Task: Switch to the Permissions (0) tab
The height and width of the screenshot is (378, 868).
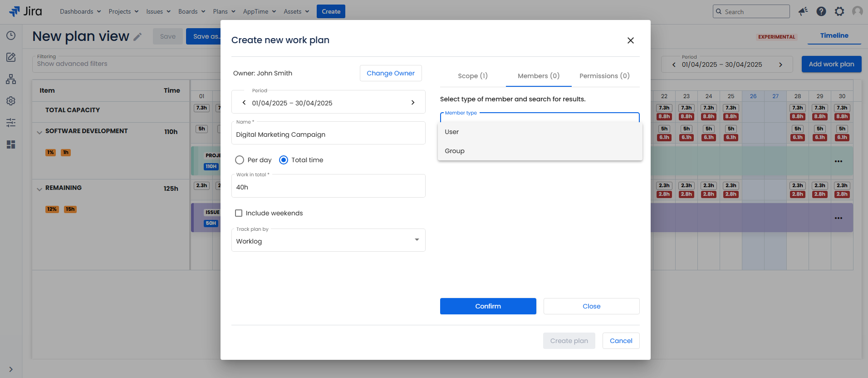Action: [604, 76]
